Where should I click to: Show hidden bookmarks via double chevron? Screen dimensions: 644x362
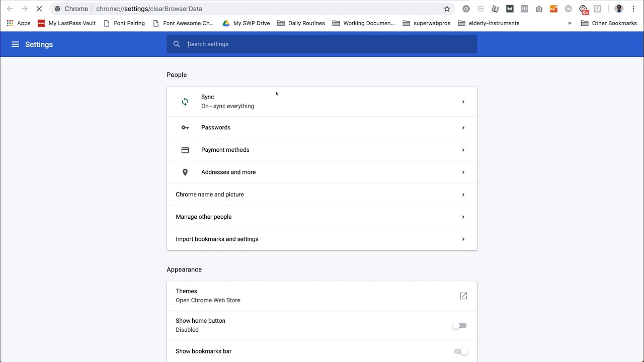570,23
